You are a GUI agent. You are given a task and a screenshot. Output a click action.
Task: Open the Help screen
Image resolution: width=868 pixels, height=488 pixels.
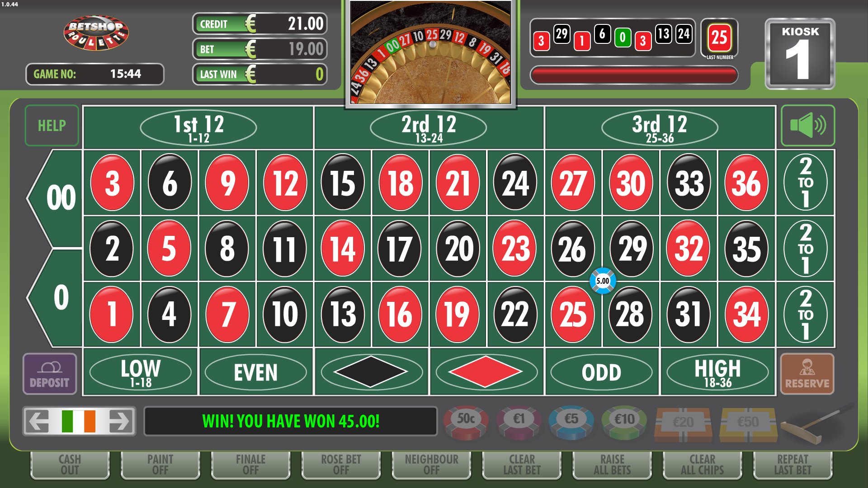tap(52, 125)
